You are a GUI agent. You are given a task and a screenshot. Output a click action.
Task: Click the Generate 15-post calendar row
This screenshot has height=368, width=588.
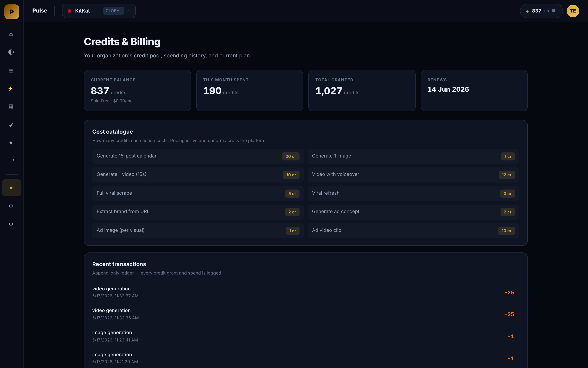click(x=198, y=156)
